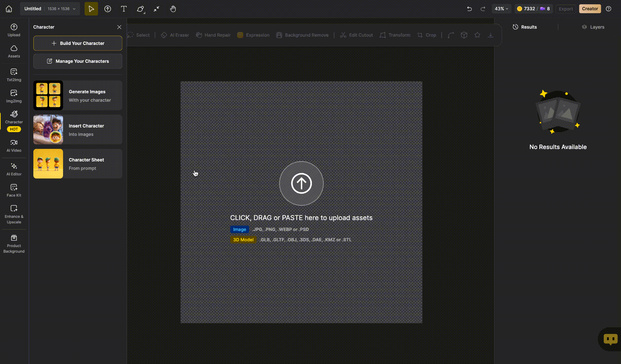621x364 pixels.
Task: Click Build Your Character button
Action: pos(78,43)
